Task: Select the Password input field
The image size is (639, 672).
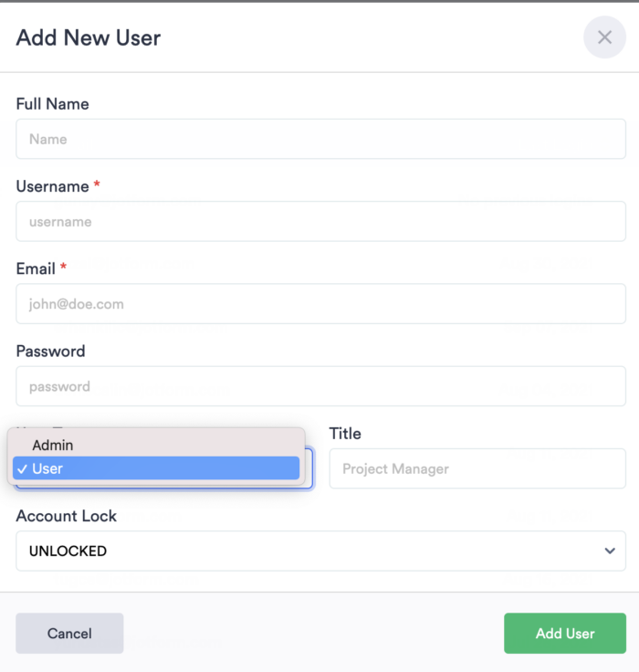Action: coord(320,386)
